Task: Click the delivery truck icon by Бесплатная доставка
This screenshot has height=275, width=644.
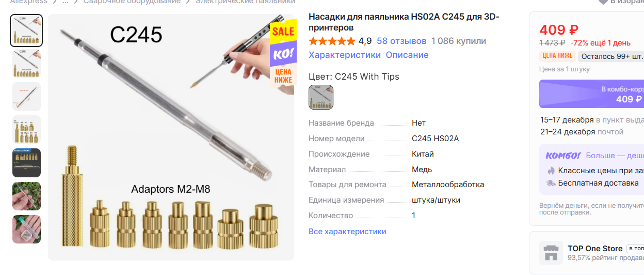Action: (x=551, y=183)
